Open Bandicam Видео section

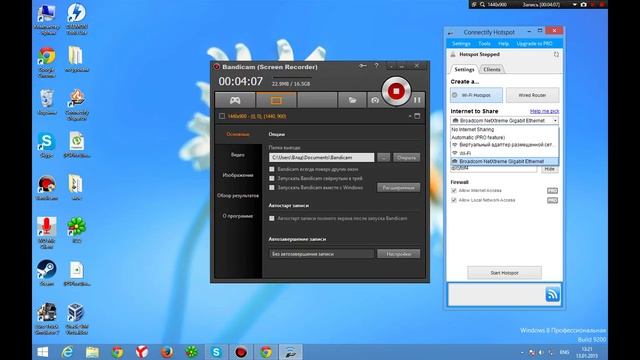click(x=238, y=155)
